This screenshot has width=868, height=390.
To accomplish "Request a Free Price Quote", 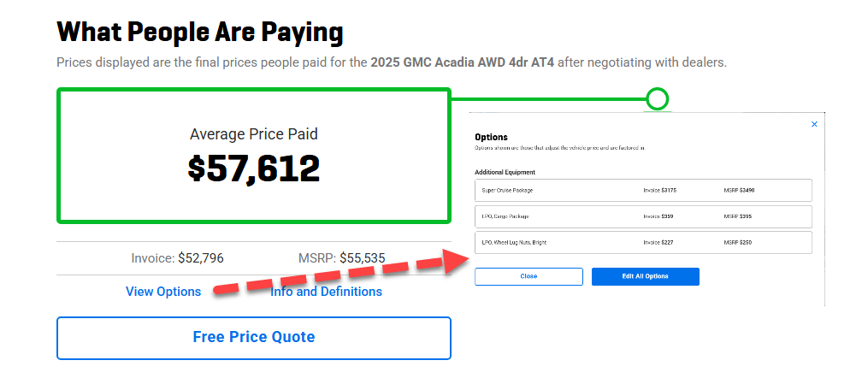I will [253, 338].
